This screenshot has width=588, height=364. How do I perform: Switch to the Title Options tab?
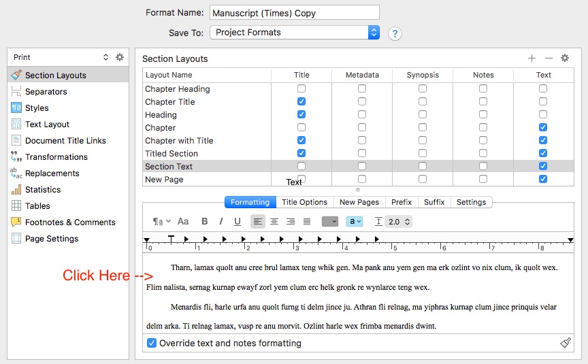[304, 202]
